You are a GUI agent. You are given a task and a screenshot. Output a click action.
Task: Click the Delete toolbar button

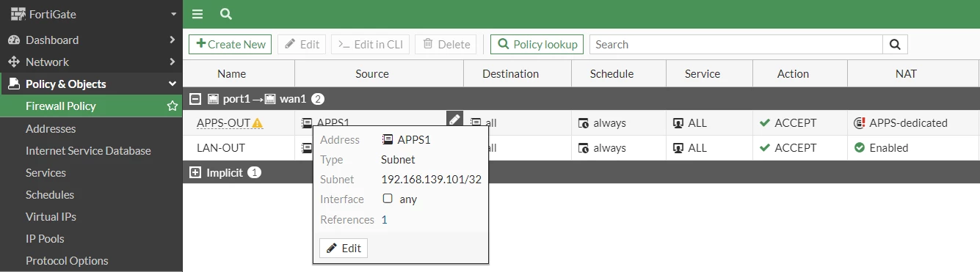click(x=446, y=44)
